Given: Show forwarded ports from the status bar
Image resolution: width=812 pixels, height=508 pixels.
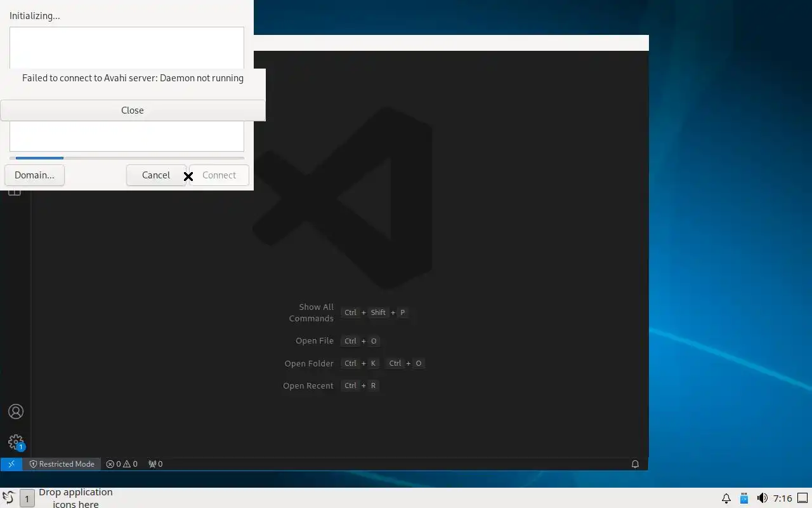Looking at the screenshot, I should [x=155, y=464].
